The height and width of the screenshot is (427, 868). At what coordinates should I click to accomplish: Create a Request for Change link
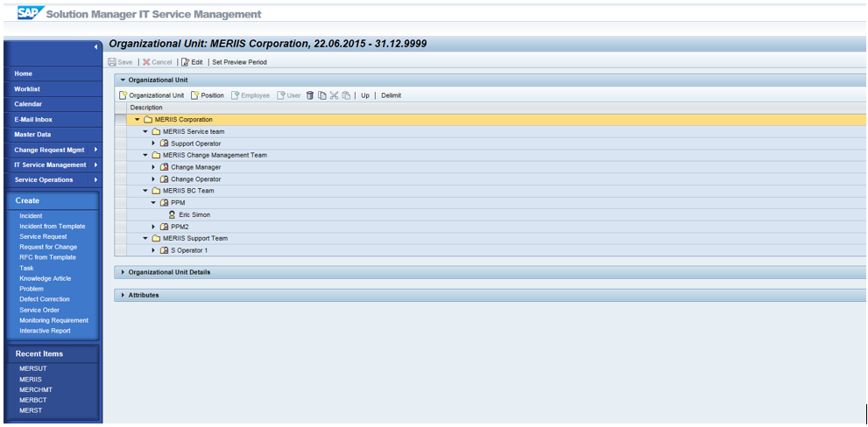(48, 248)
